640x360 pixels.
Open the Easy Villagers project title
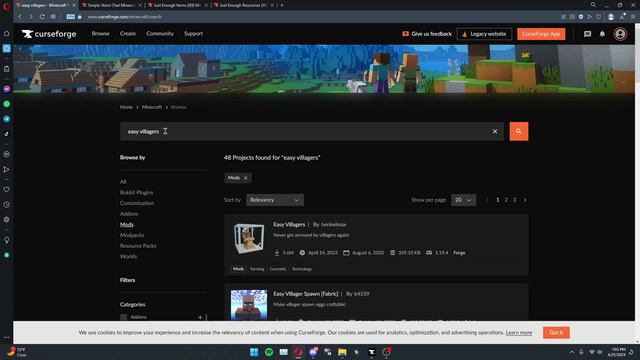coord(289,224)
